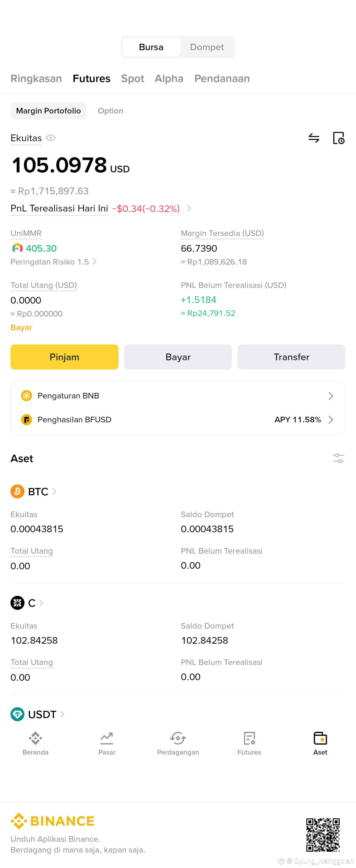The height and width of the screenshot is (868, 356).
Task: Tap the Transfer button
Action: [x=291, y=357]
